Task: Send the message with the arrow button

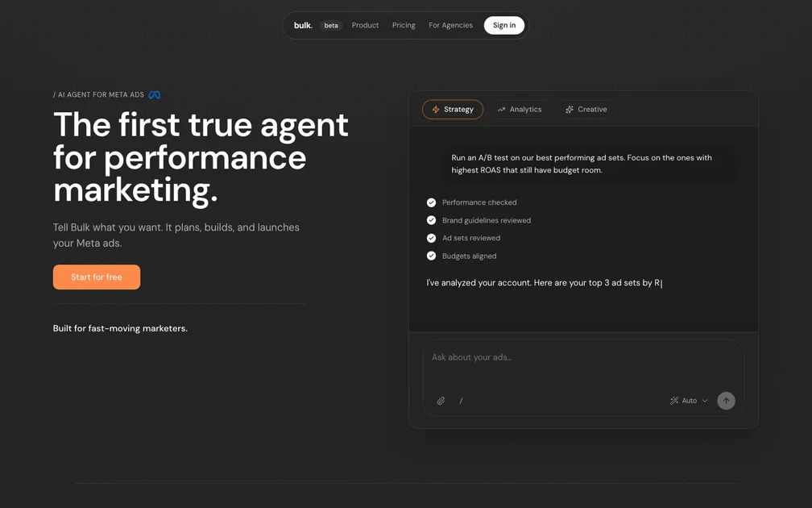Action: (x=726, y=400)
